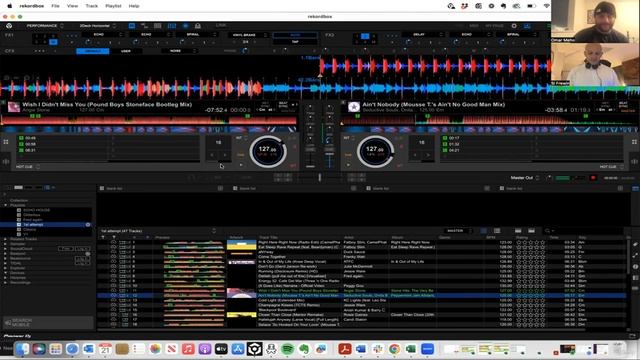This screenshot has height=360, width=640.
Task: Open right deck HOT CUE mode dropdown
Action: point(611,167)
